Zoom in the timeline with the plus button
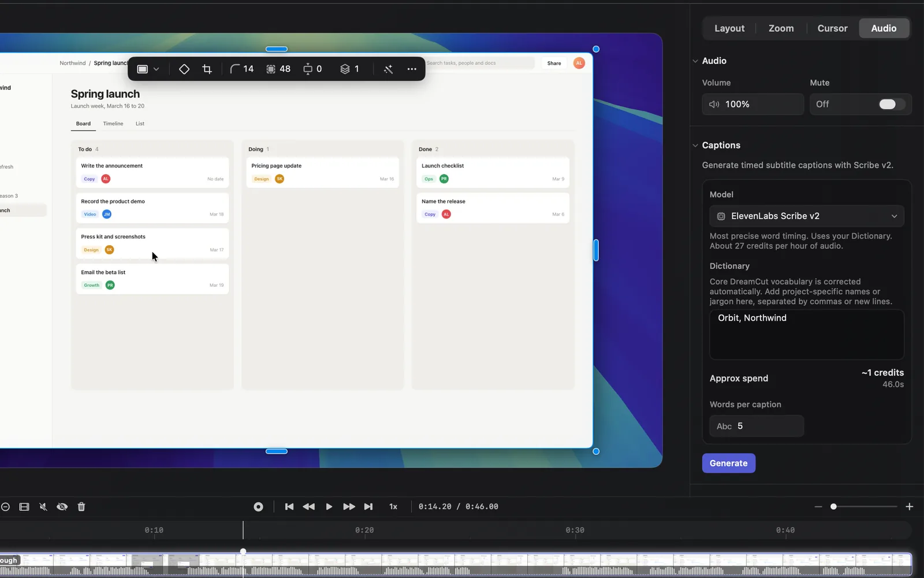924x578 pixels. 909,506
